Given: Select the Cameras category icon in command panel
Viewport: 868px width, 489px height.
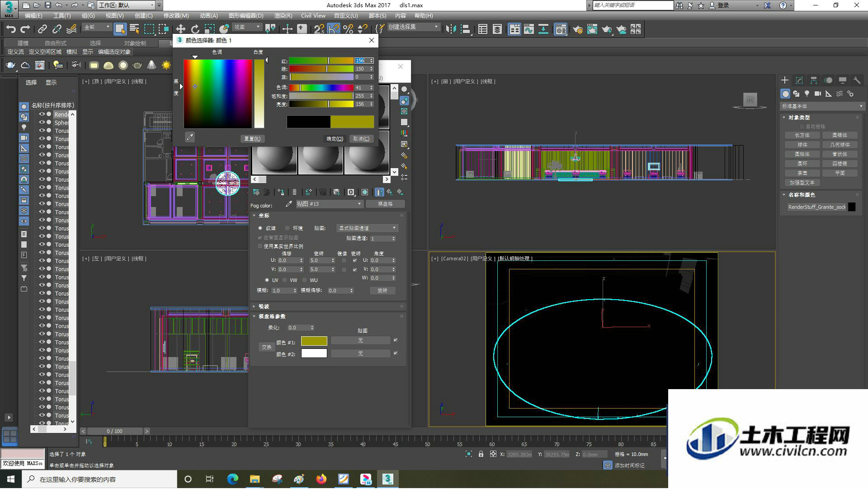Looking at the screenshot, I should 818,94.
